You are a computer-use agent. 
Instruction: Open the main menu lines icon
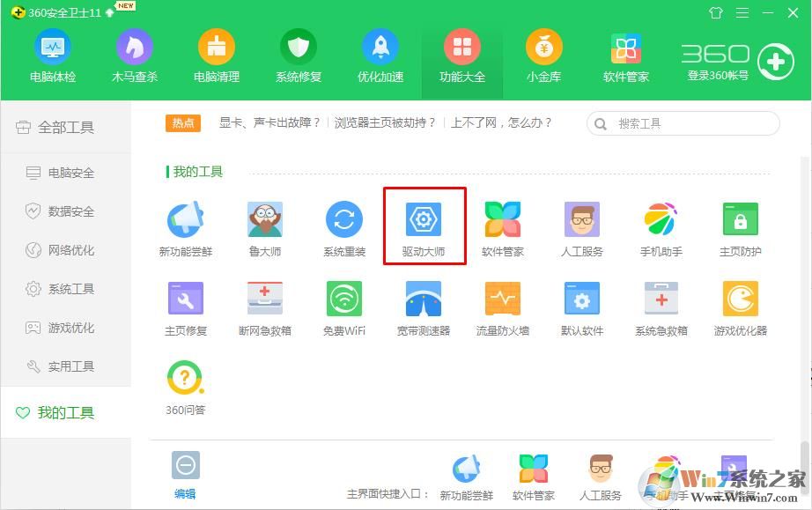tap(742, 12)
